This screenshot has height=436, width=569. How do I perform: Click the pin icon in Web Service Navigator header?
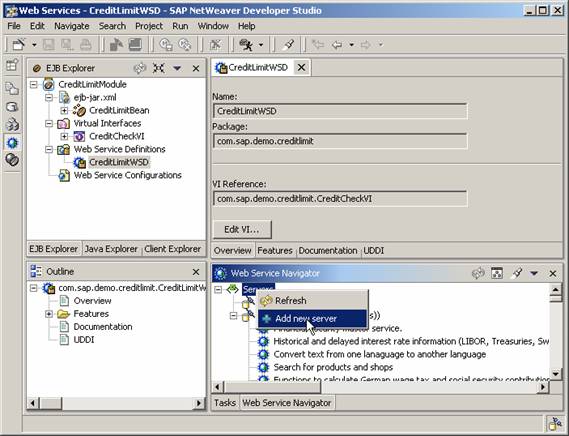[x=516, y=273]
